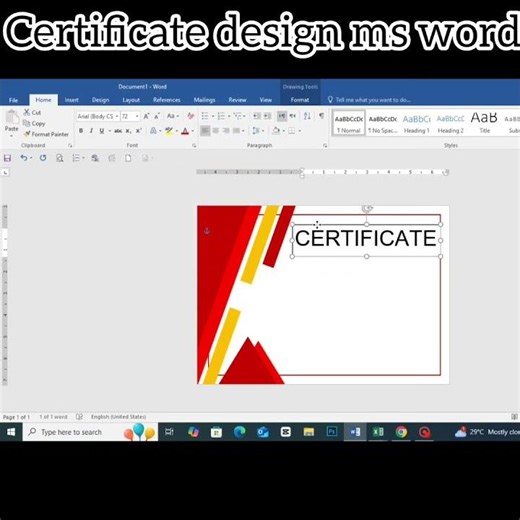The height and width of the screenshot is (520, 520).
Task: Click inside the CERTIFICATE text box
Action: (x=366, y=239)
